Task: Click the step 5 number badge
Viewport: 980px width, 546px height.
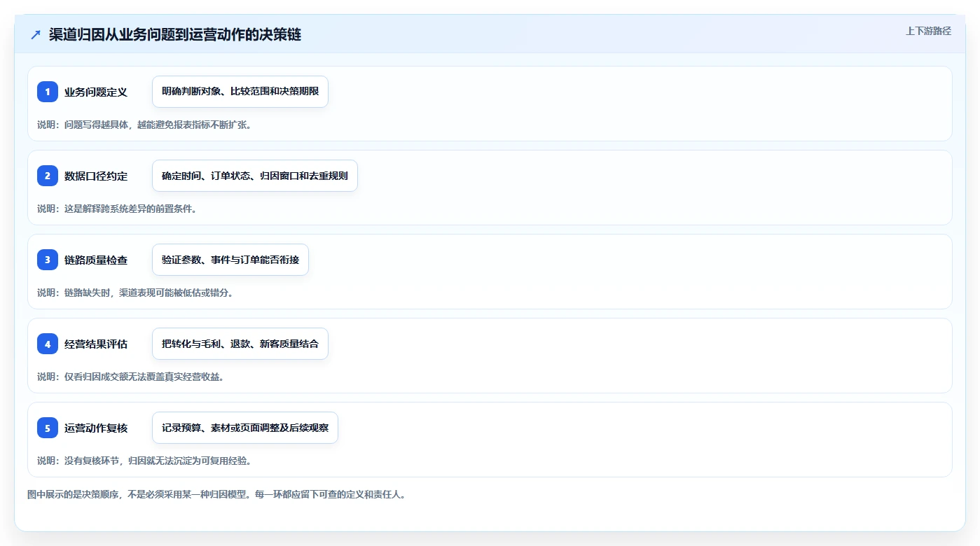Action: (x=48, y=428)
